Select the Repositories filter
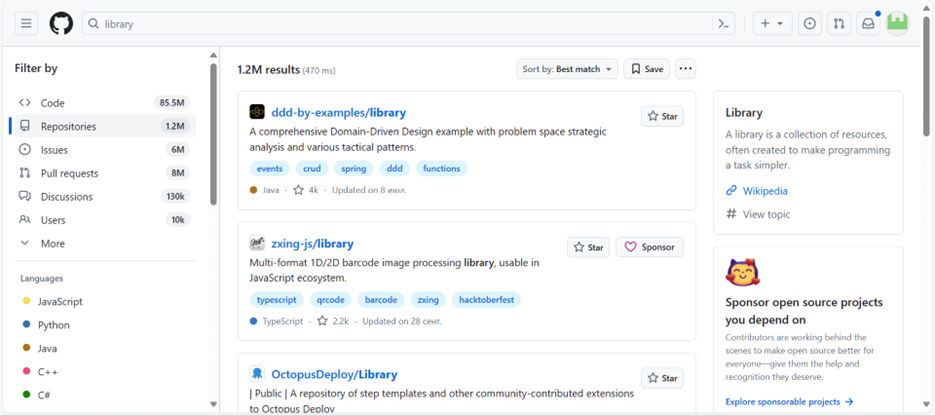 point(105,126)
